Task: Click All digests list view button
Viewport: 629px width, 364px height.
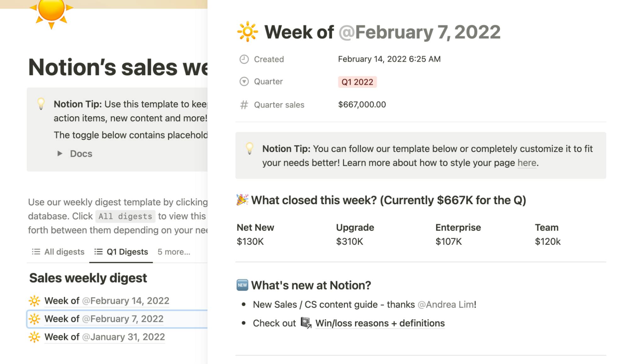Action: (59, 252)
